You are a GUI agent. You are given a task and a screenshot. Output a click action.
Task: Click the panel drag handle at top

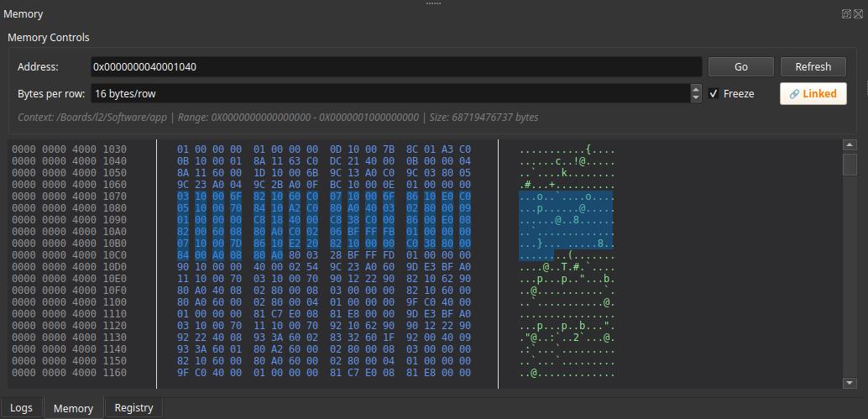point(433,3)
